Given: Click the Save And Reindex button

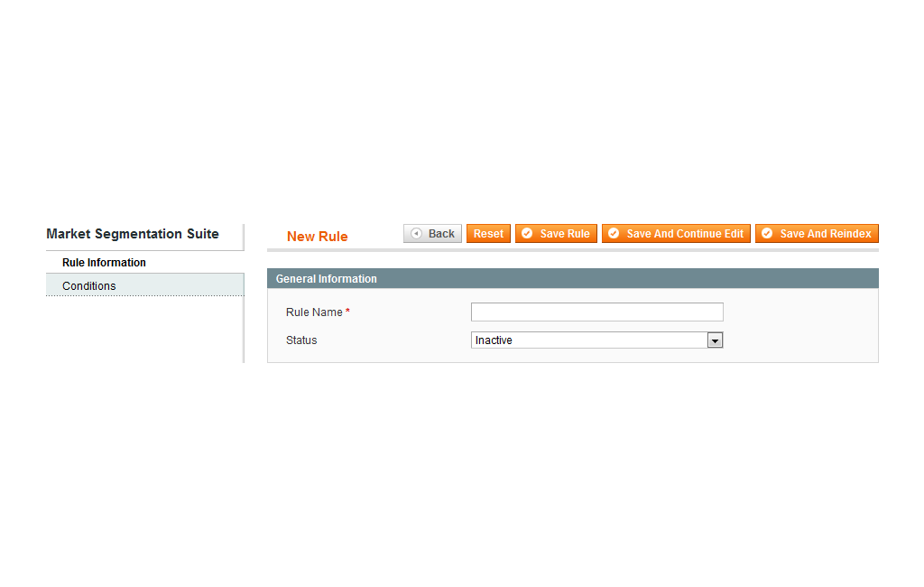Looking at the screenshot, I should (x=817, y=234).
